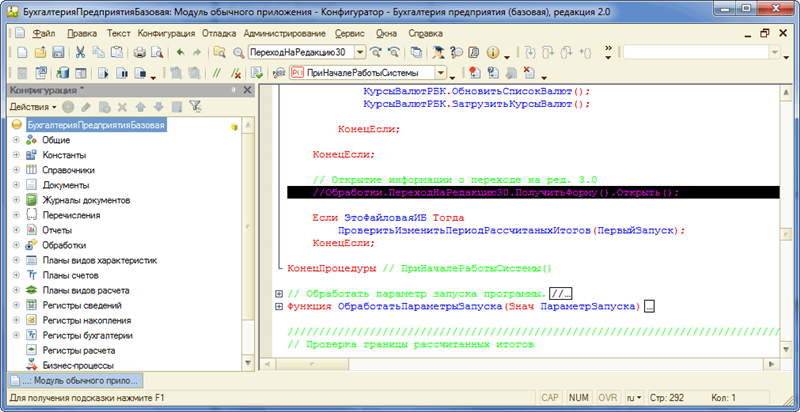
Task: Click the filter icon in Конфигурация panel
Action: [195, 107]
